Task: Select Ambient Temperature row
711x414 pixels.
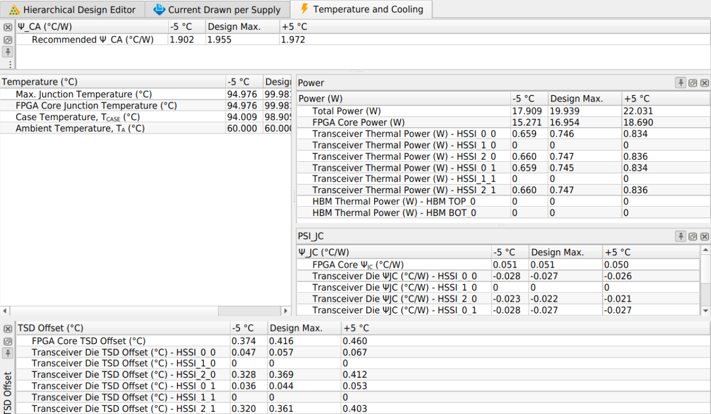Action: pos(80,128)
